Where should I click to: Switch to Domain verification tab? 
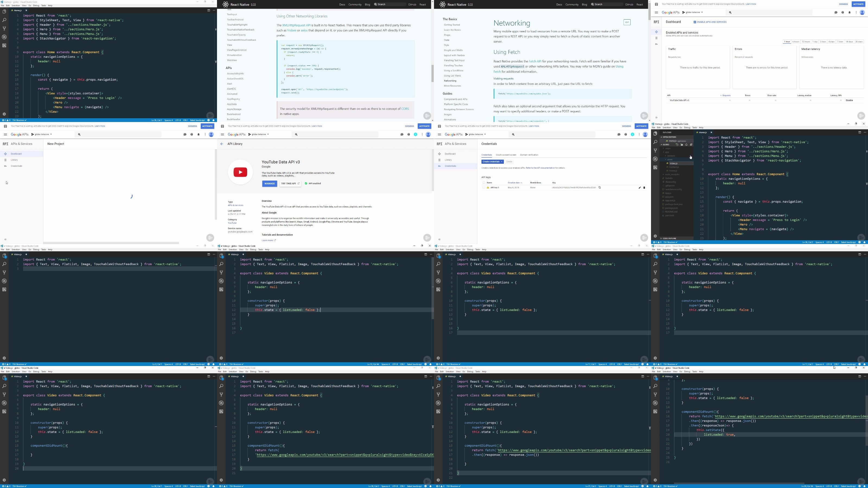point(529,155)
